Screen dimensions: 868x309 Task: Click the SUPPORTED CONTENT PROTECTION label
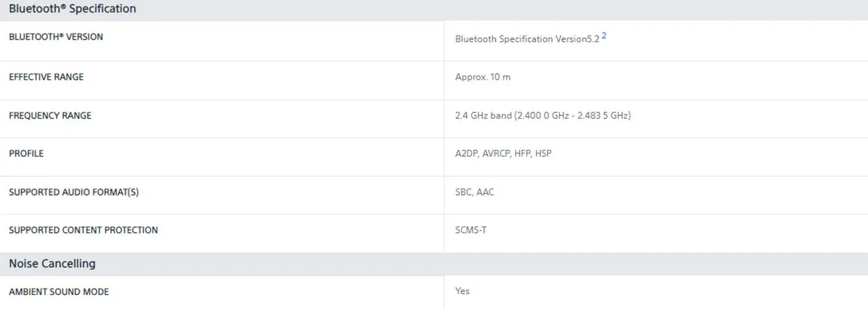pos(83,230)
